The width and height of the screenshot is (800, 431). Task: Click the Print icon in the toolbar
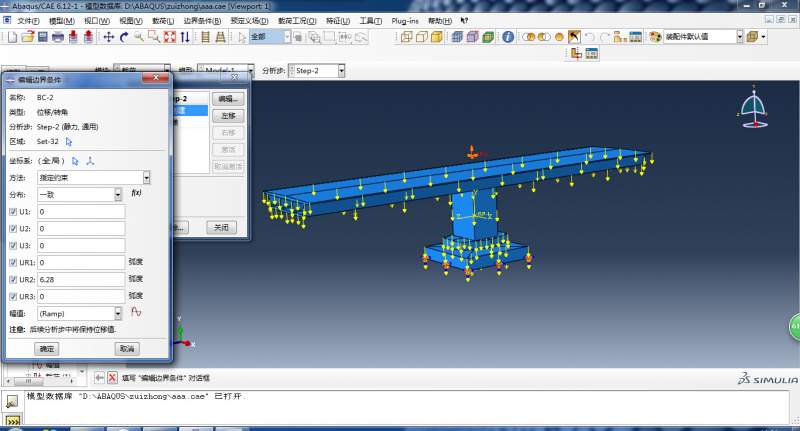click(x=58, y=37)
